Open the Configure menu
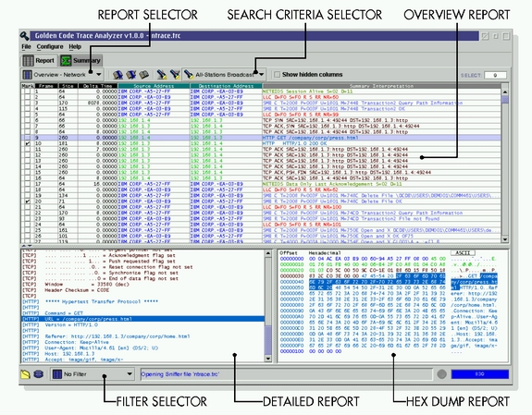The image size is (532, 415). (50, 47)
